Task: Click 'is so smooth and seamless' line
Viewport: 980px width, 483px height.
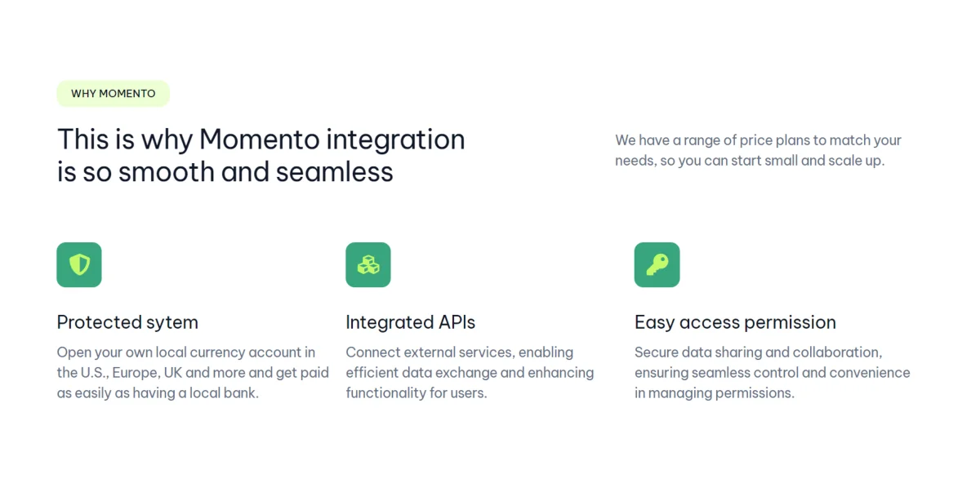Action: [225, 172]
